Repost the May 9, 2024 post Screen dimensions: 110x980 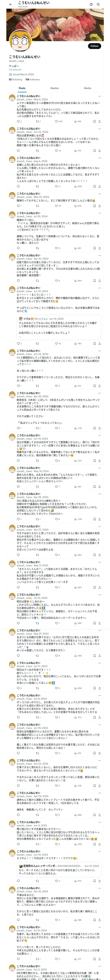pyautogui.click(x=37, y=121)
